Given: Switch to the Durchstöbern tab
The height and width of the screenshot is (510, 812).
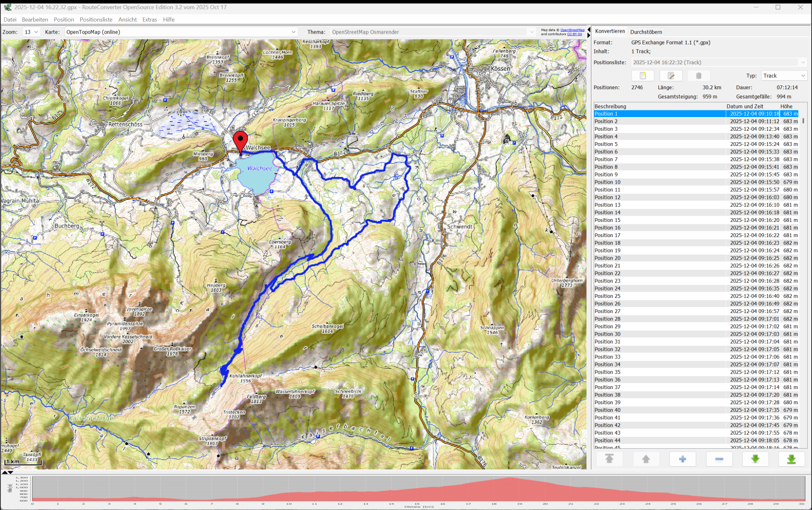Looking at the screenshot, I should 646,32.
